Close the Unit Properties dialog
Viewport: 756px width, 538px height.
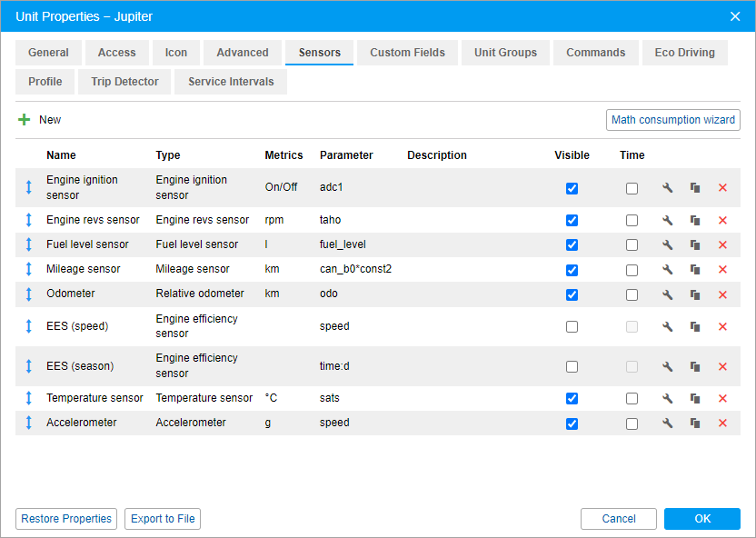pyautogui.click(x=735, y=16)
